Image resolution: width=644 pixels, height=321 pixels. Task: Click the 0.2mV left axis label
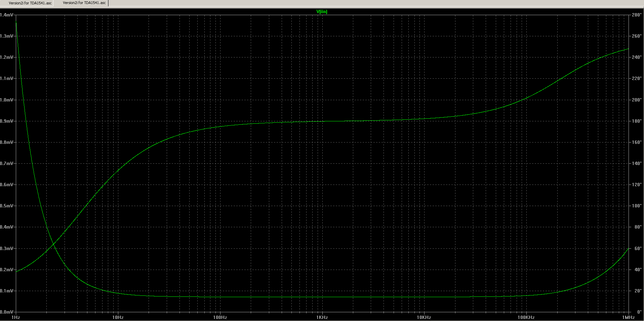(7, 270)
